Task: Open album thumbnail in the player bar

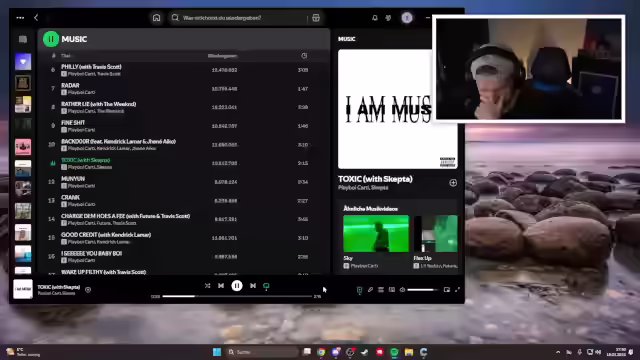Action: (x=23, y=289)
